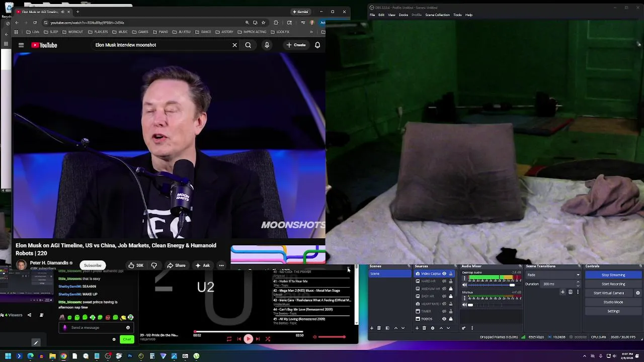The width and height of the screenshot is (644, 362).
Task: Mute Mic/Aux speaker icon
Action: pos(464,305)
